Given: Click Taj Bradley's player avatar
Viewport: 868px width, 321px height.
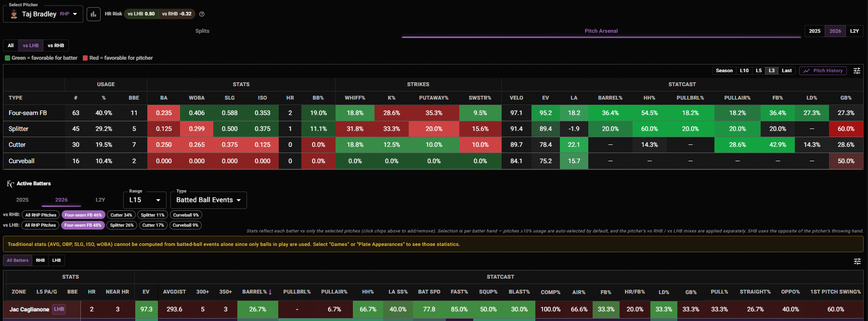Looking at the screenshot, I should [x=14, y=14].
